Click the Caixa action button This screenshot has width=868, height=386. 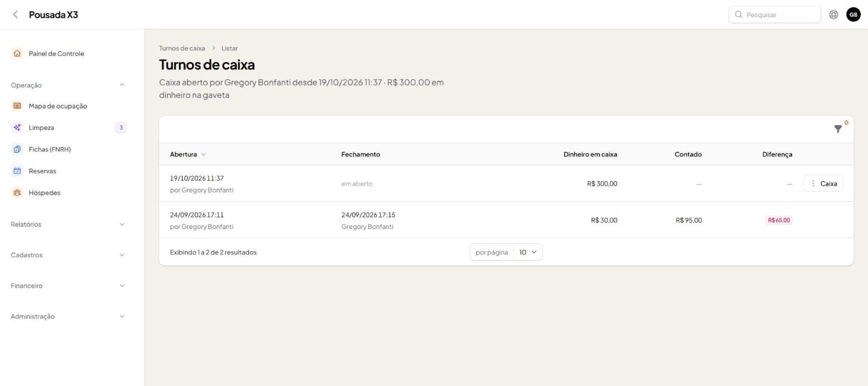coord(823,184)
